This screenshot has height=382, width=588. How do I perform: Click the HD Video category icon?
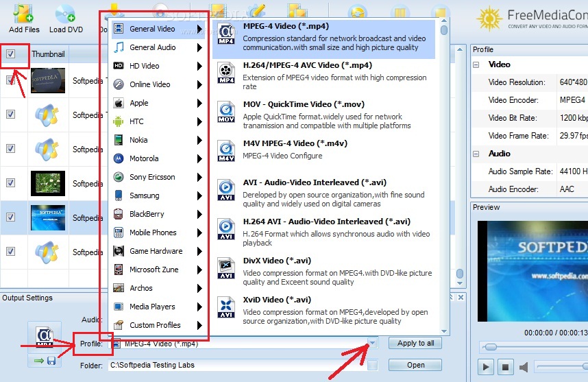119,66
